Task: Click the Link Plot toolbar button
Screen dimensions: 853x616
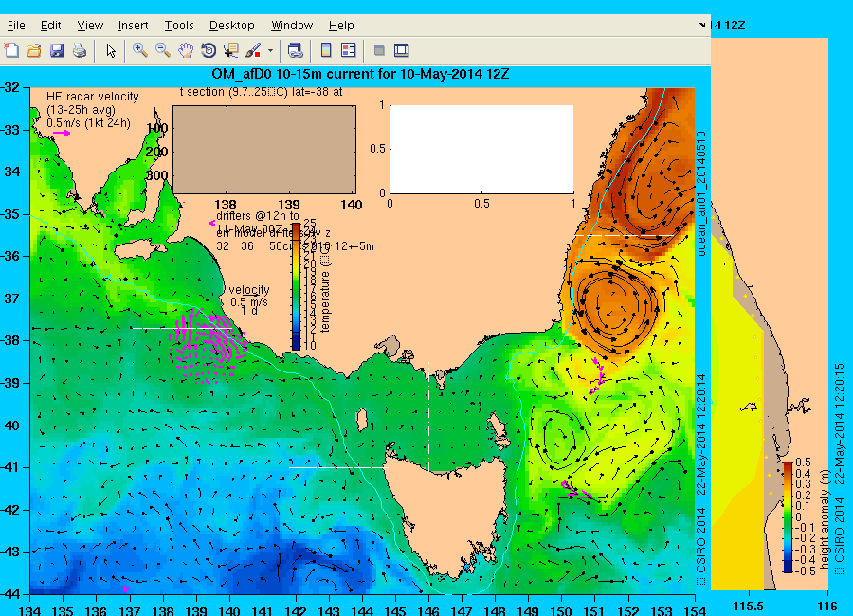Action: pyautogui.click(x=295, y=50)
